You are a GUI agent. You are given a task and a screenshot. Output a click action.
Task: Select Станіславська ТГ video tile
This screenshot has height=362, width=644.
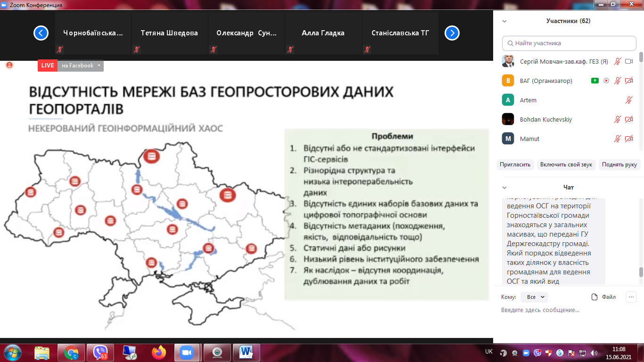coord(400,33)
